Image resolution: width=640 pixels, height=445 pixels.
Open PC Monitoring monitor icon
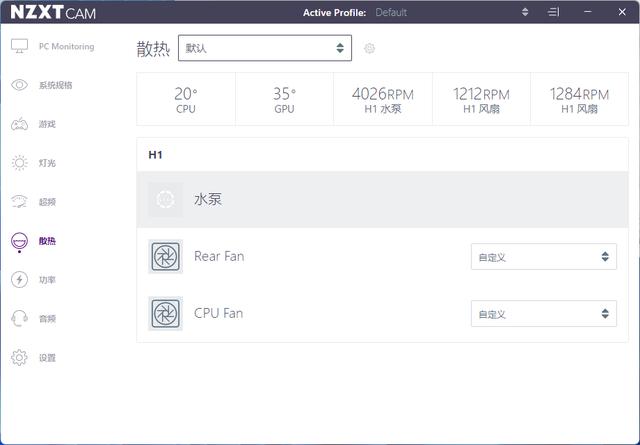(19, 46)
